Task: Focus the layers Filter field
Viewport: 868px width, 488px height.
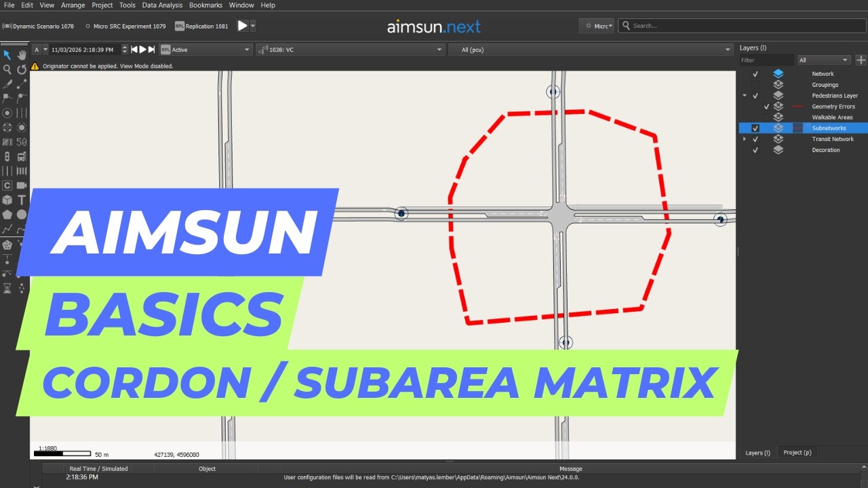Action: (766, 60)
